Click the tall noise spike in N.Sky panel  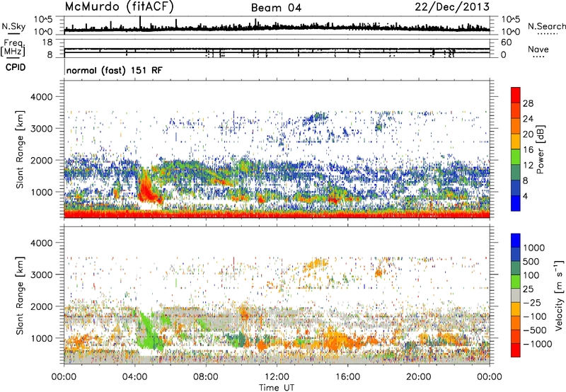(140, 23)
